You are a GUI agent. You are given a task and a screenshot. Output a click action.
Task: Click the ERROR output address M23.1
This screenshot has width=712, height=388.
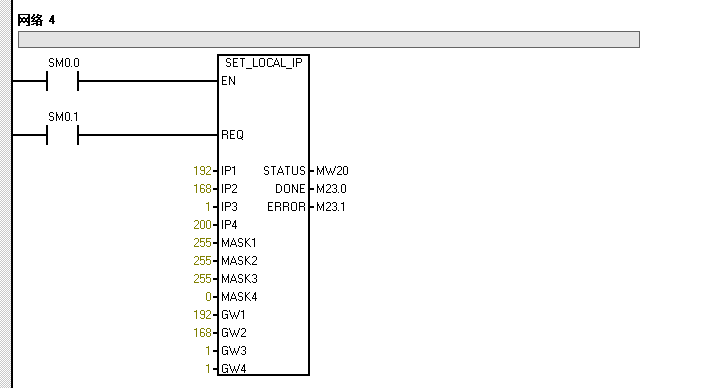[331, 207]
